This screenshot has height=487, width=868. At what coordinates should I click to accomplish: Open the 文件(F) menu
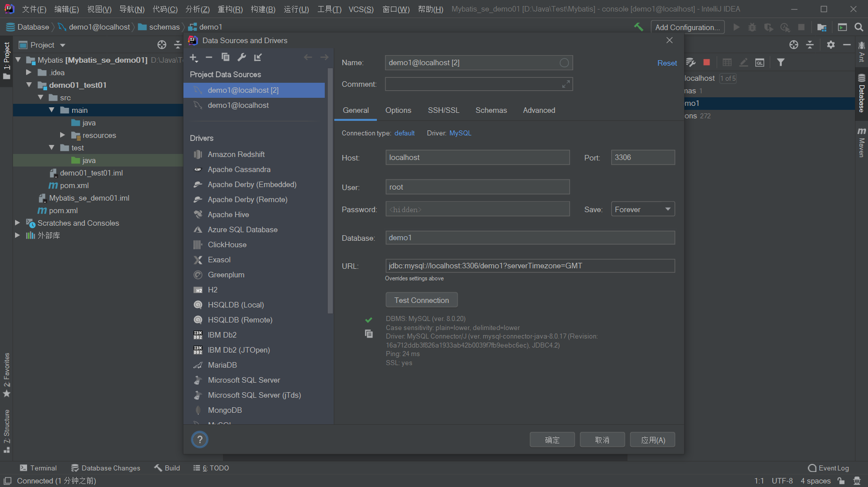coord(34,10)
